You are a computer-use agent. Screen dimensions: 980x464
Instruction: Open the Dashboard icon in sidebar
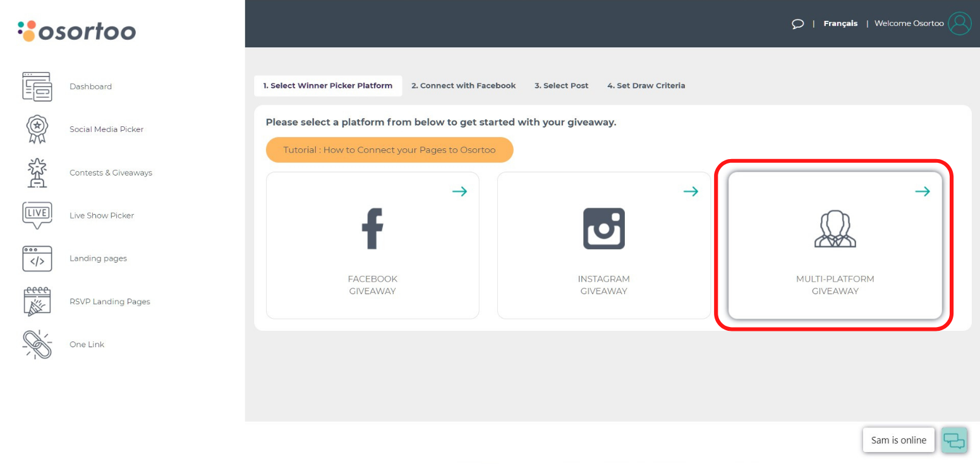pos(37,86)
